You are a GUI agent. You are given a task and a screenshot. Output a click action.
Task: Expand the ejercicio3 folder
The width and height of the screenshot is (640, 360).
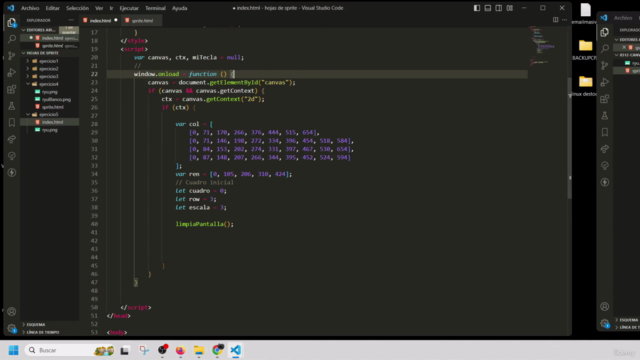point(49,76)
